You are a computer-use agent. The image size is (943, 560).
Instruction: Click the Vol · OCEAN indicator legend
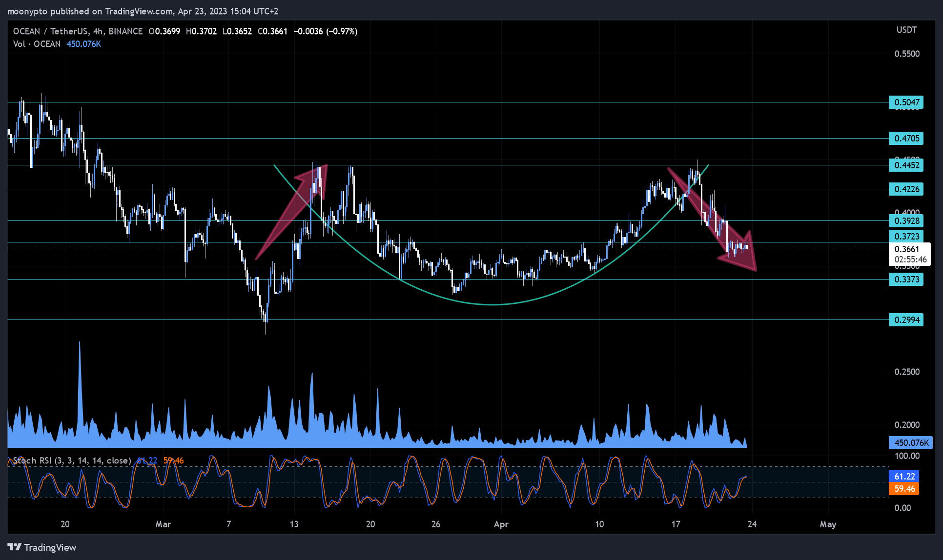(x=37, y=44)
